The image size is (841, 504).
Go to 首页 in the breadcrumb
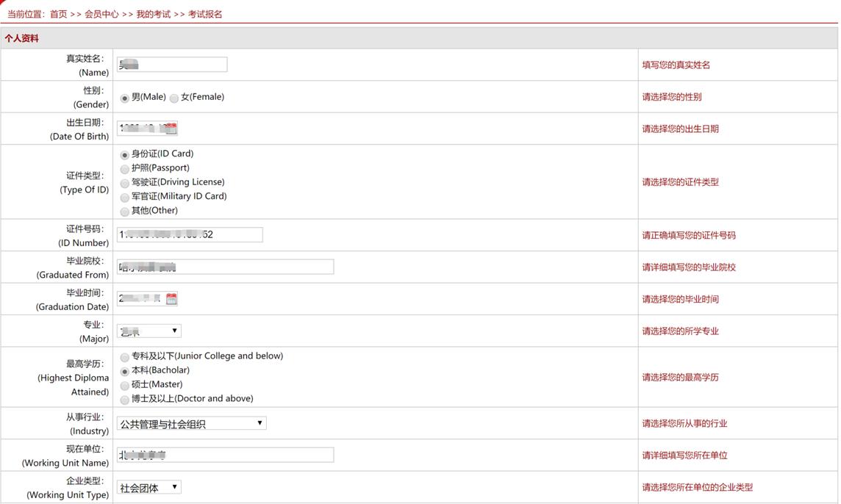coord(58,14)
